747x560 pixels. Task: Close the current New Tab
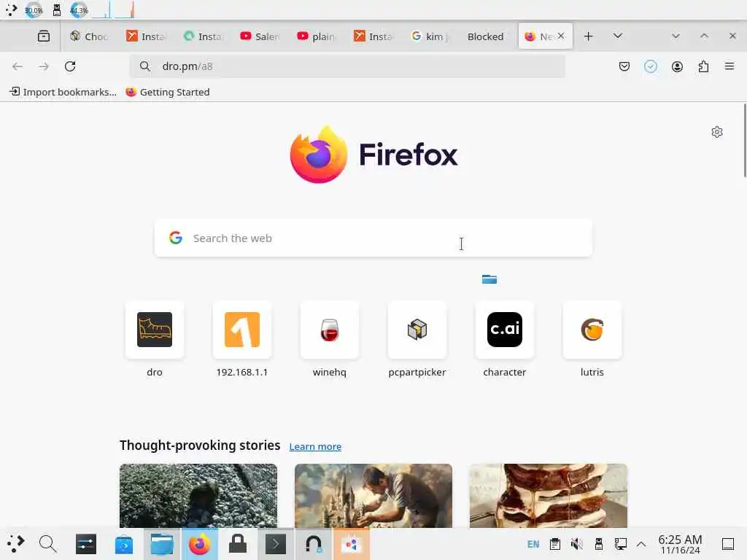click(561, 36)
